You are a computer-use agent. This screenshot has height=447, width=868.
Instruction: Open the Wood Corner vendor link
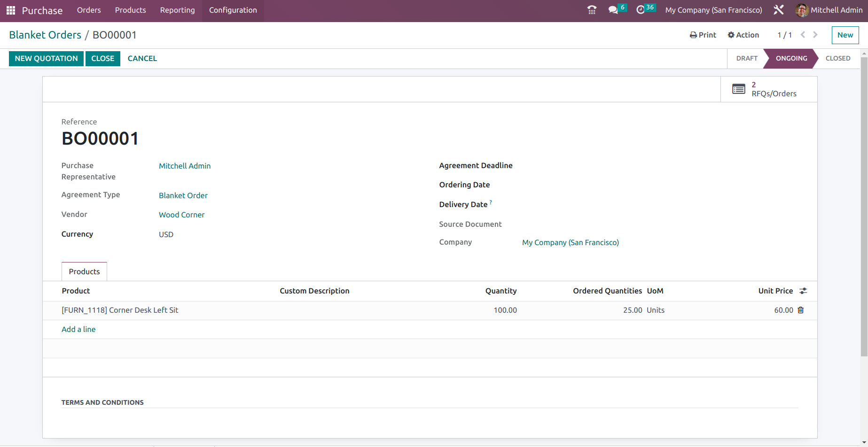tap(181, 215)
